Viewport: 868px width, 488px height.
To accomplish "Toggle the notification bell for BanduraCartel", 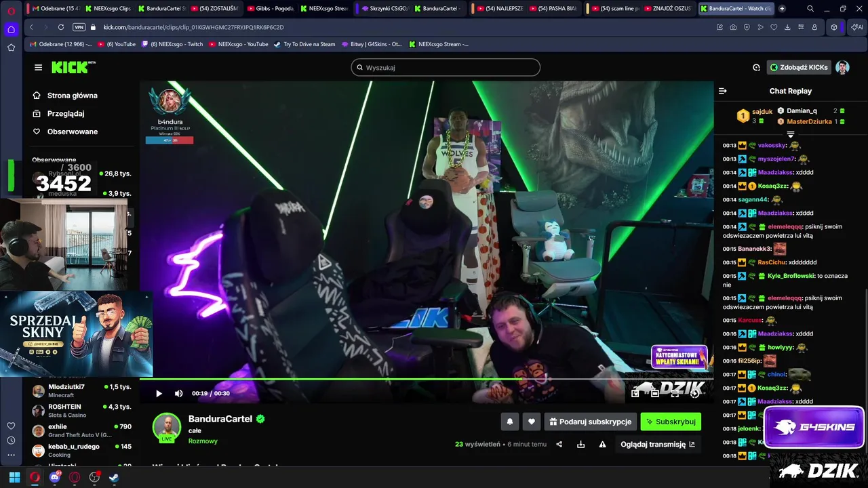I will [510, 422].
